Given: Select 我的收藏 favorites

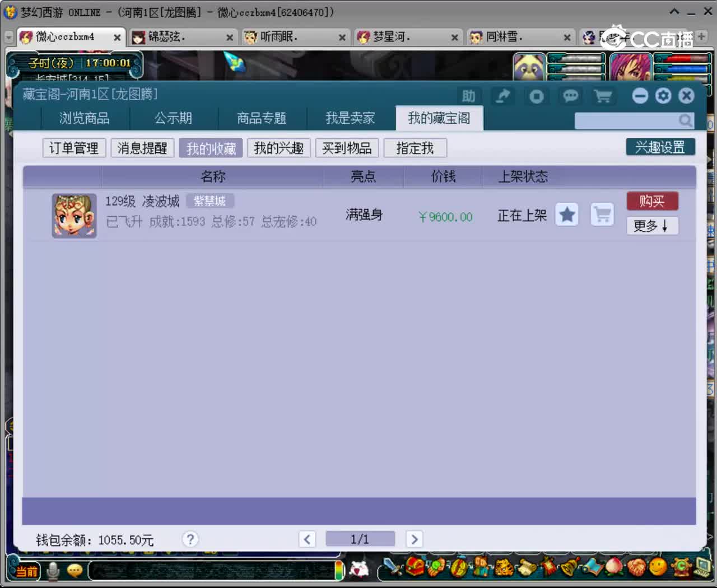Looking at the screenshot, I should click(211, 148).
